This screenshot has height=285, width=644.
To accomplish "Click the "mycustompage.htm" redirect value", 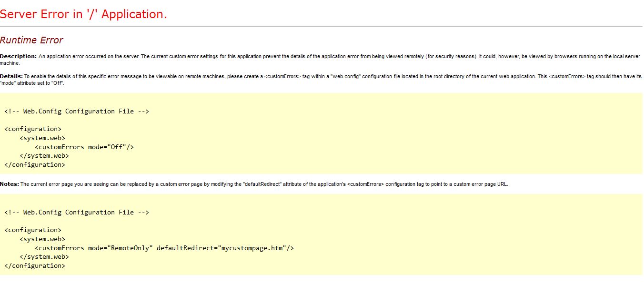I will point(252,248).
